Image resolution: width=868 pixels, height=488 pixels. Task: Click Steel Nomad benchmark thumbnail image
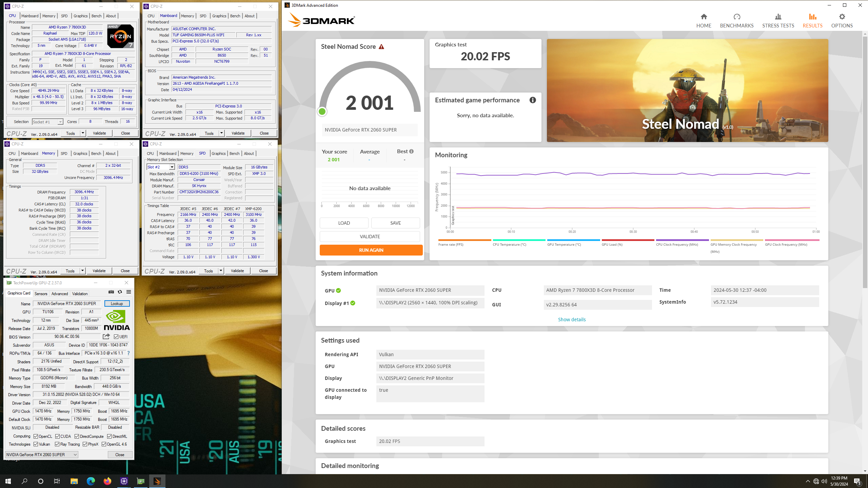(687, 90)
